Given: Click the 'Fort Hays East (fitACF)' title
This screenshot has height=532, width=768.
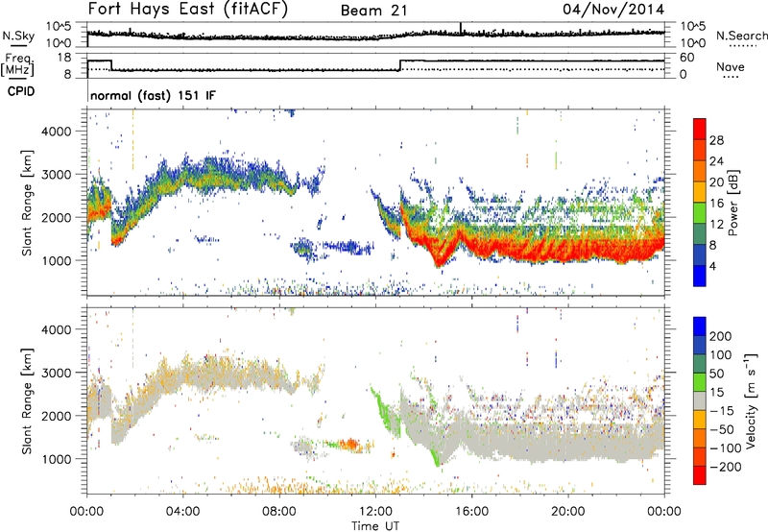Looking at the screenshot, I should tap(187, 9).
